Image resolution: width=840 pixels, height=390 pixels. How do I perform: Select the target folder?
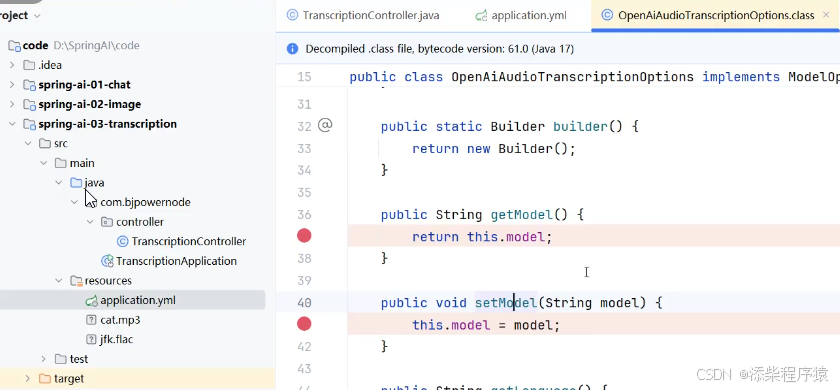pos(69,379)
